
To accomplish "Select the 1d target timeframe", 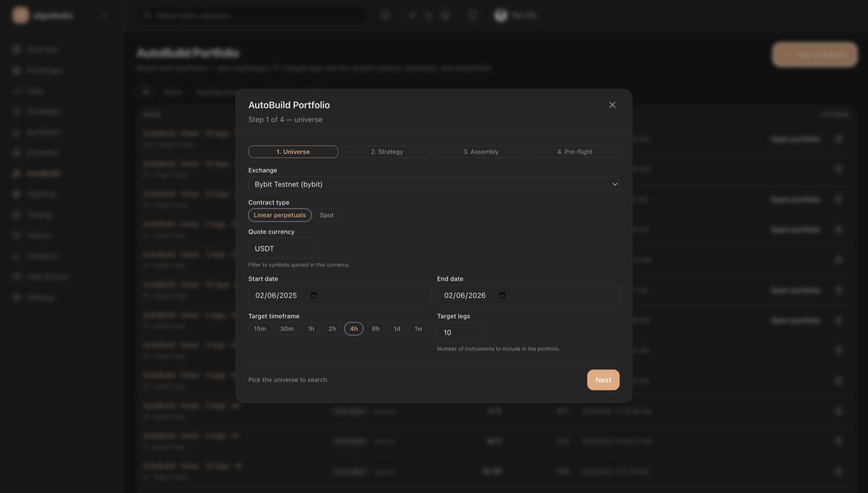I will click(x=397, y=329).
